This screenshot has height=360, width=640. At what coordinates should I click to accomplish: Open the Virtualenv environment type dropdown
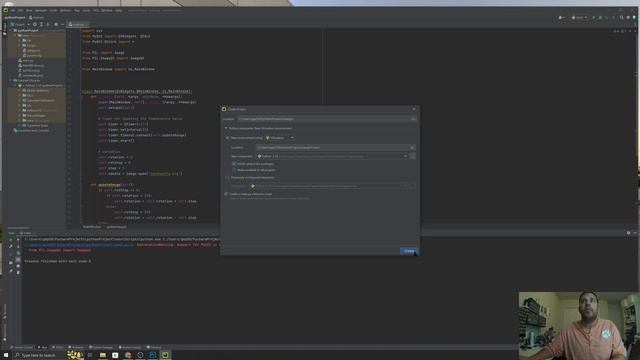point(280,138)
